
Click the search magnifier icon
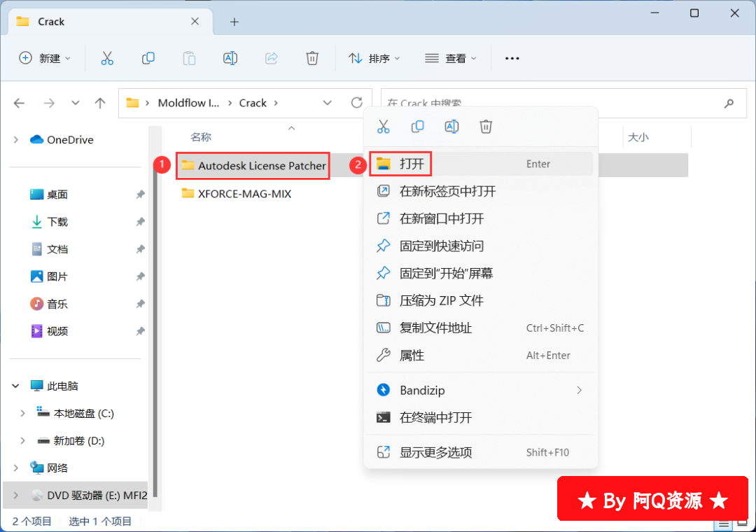pos(729,103)
